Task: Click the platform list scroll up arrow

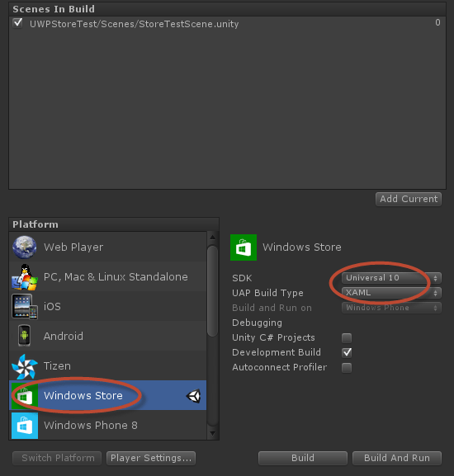Action: click(213, 238)
